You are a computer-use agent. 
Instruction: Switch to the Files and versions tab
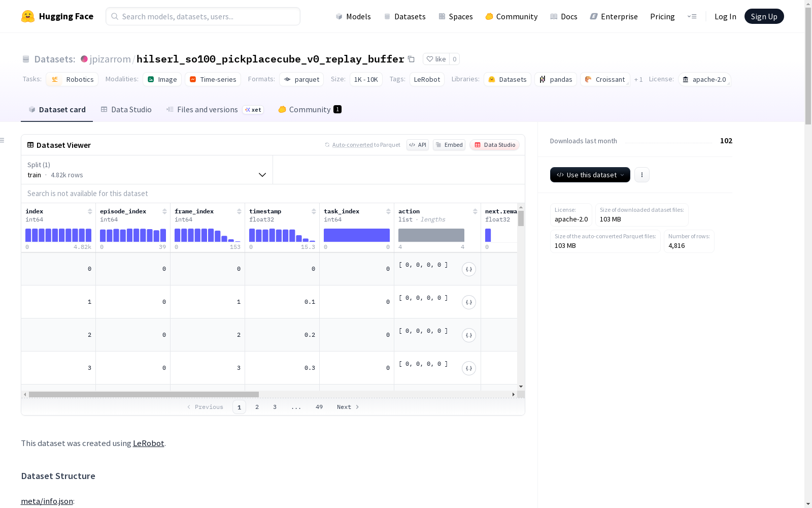[215, 110]
